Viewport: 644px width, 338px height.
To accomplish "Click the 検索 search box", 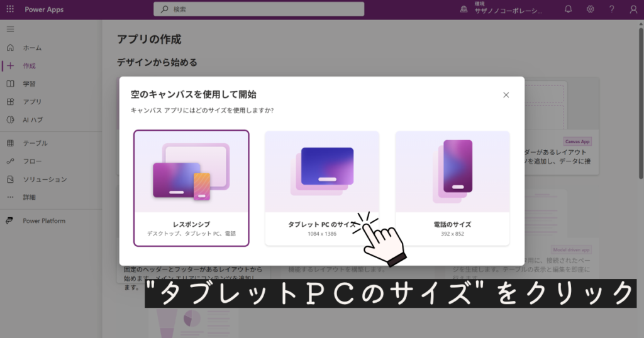I will [x=259, y=9].
